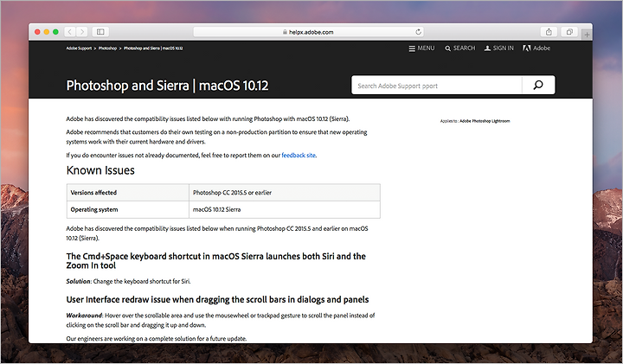The width and height of the screenshot is (623, 364).
Task: Click the Versions affected table cell
Action: 127,193
